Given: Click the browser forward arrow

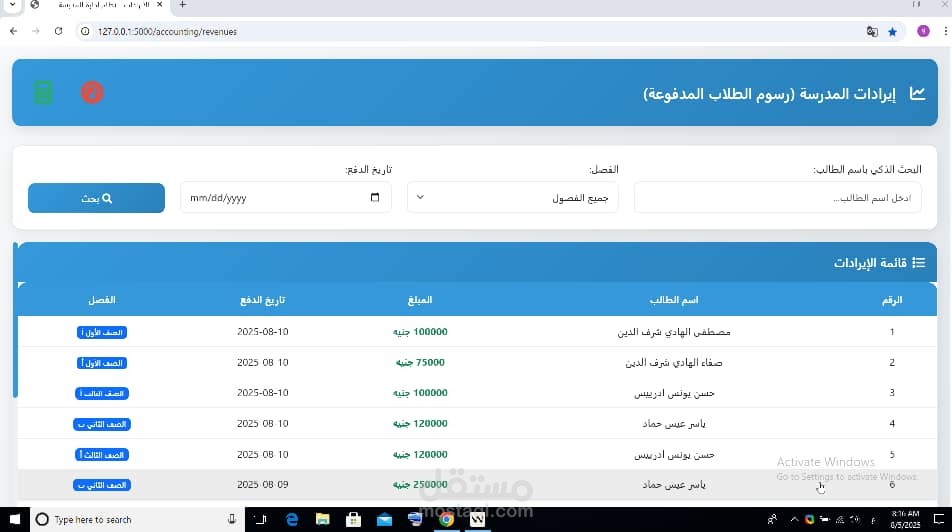Looking at the screenshot, I should point(36,31).
